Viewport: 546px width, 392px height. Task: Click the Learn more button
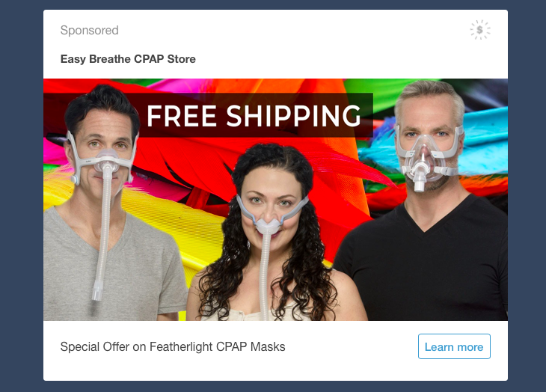(x=454, y=346)
